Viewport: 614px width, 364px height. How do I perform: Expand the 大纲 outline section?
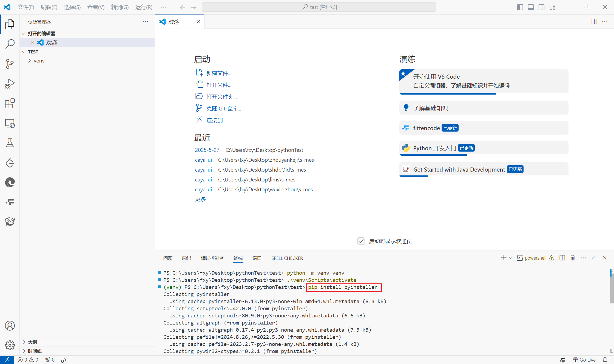coord(32,342)
